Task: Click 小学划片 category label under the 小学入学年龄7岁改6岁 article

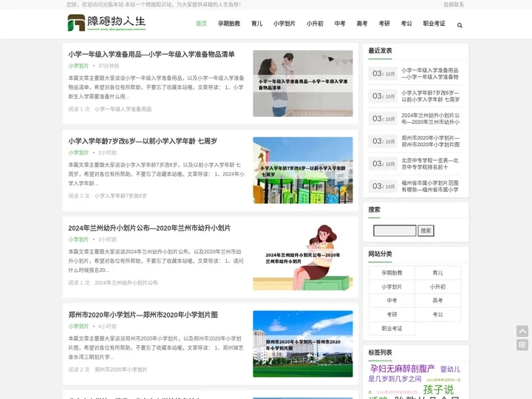Action: (x=78, y=153)
